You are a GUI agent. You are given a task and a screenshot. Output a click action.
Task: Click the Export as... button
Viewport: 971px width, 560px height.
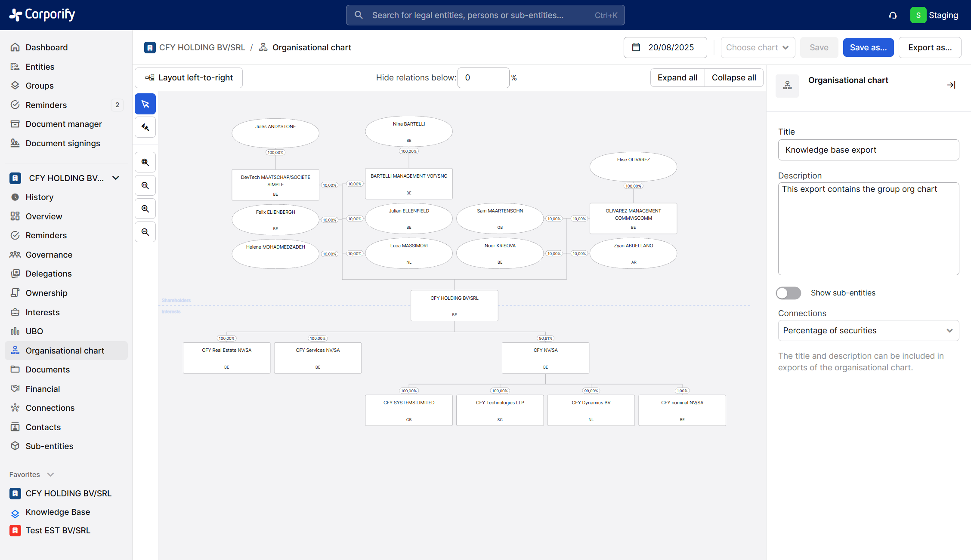click(x=930, y=48)
